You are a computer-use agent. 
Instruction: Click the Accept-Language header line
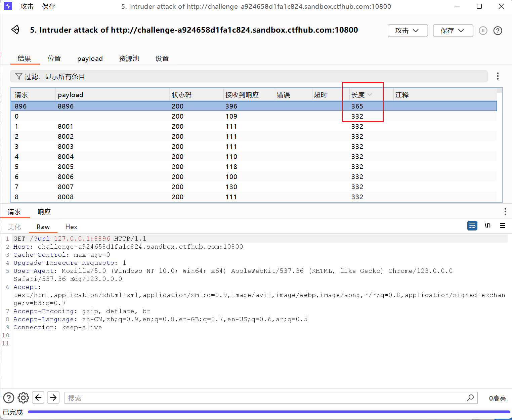coord(160,319)
